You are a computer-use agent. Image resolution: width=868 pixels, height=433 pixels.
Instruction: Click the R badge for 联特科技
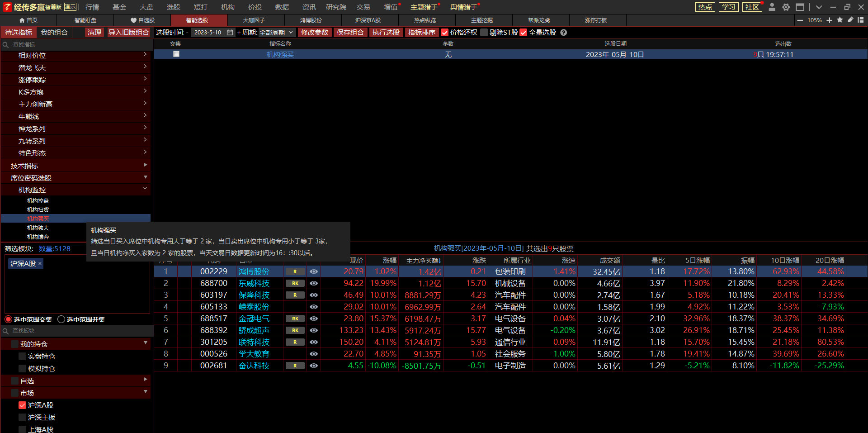[x=295, y=342]
